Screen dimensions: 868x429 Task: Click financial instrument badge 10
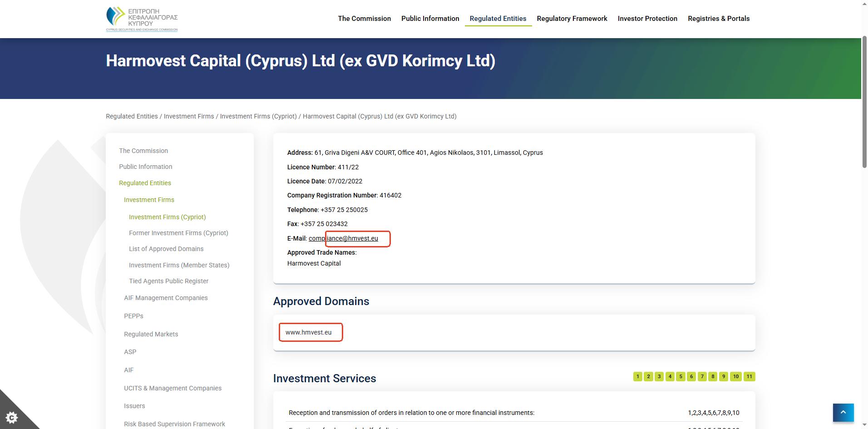[736, 376]
